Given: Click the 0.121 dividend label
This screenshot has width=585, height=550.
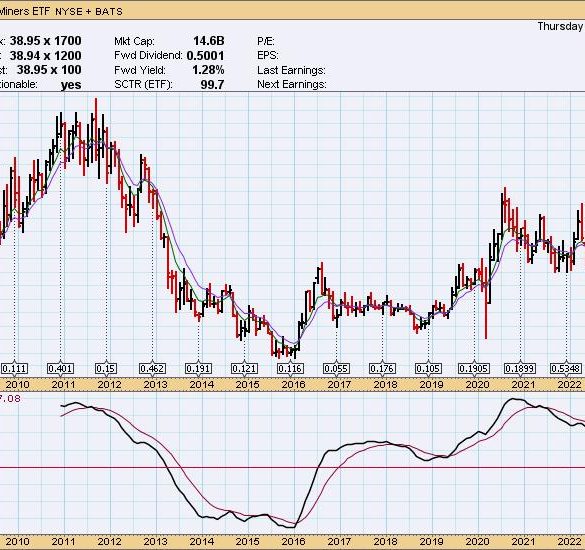Looking at the screenshot, I should point(244,369).
